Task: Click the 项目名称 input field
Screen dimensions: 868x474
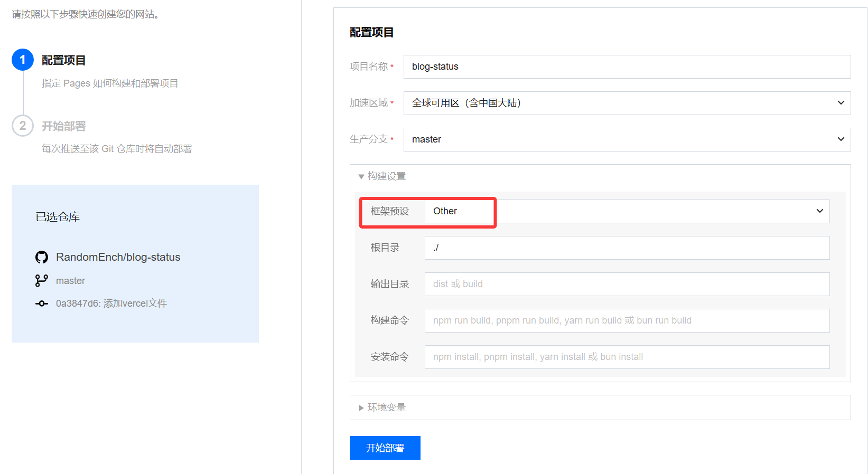Action: pos(627,67)
